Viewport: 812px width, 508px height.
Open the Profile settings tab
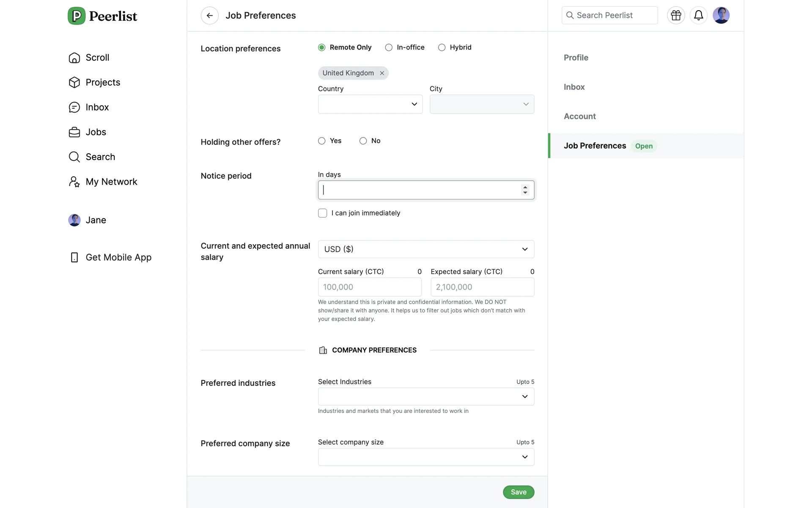click(576, 58)
